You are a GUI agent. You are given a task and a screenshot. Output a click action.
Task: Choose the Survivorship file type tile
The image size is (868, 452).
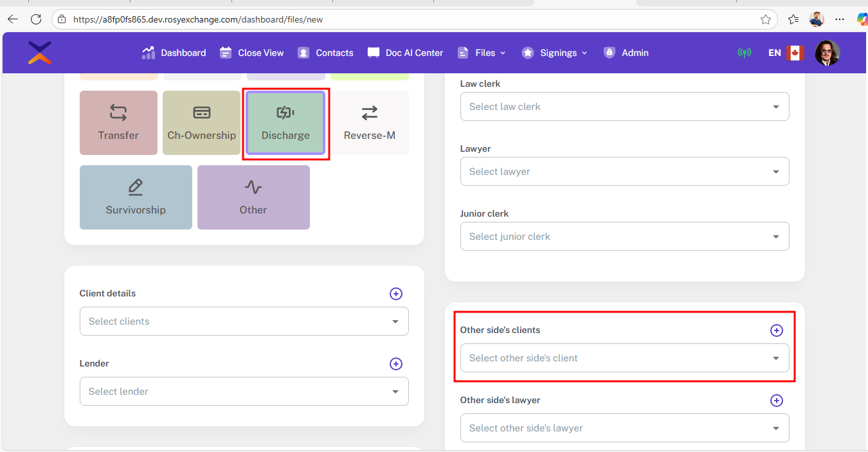point(136,197)
